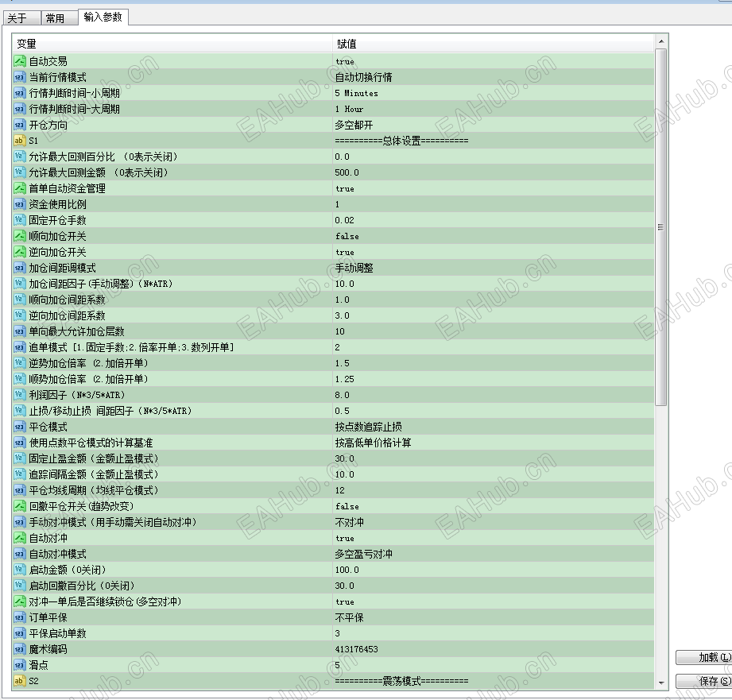Click the vertical scrollbar thumb

[661, 227]
